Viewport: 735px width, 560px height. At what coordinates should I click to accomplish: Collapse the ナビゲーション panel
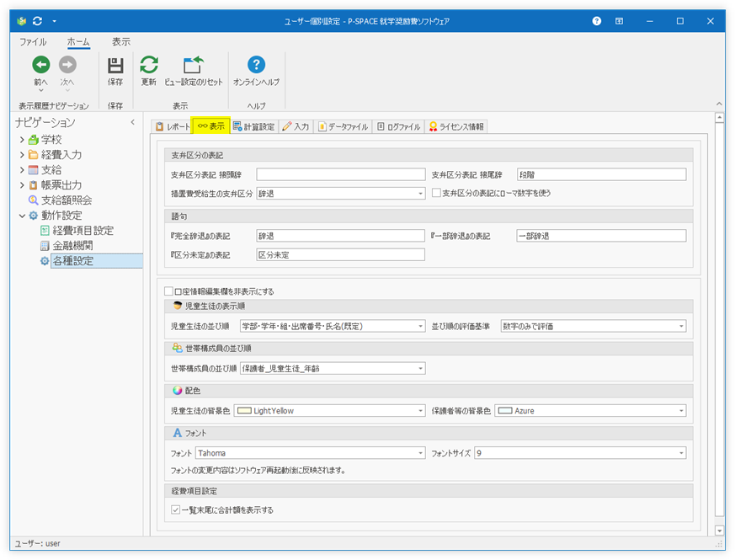133,122
